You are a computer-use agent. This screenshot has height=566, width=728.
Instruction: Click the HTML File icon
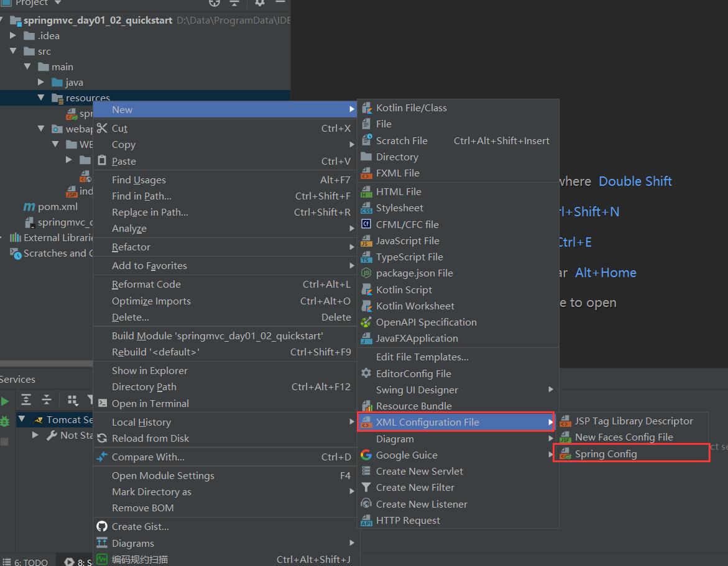367,191
